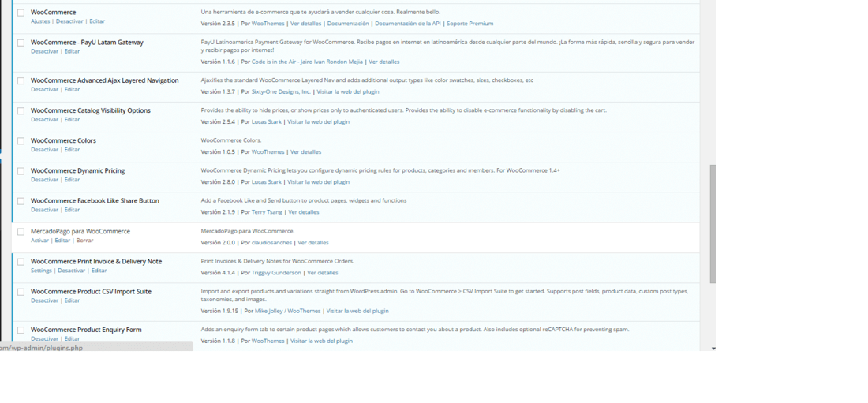Viewport: 868px width, 403px height.
Task: Open Mike Jolley / WooThemes link
Action: [288, 311]
